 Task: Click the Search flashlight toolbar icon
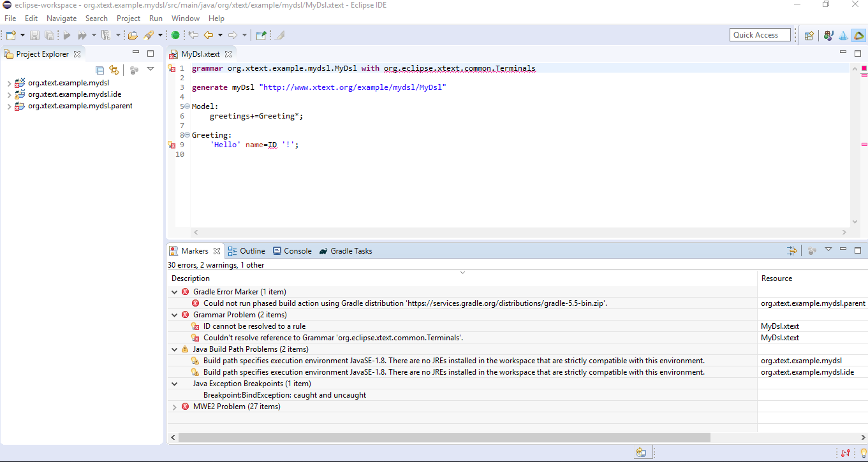[x=149, y=36]
